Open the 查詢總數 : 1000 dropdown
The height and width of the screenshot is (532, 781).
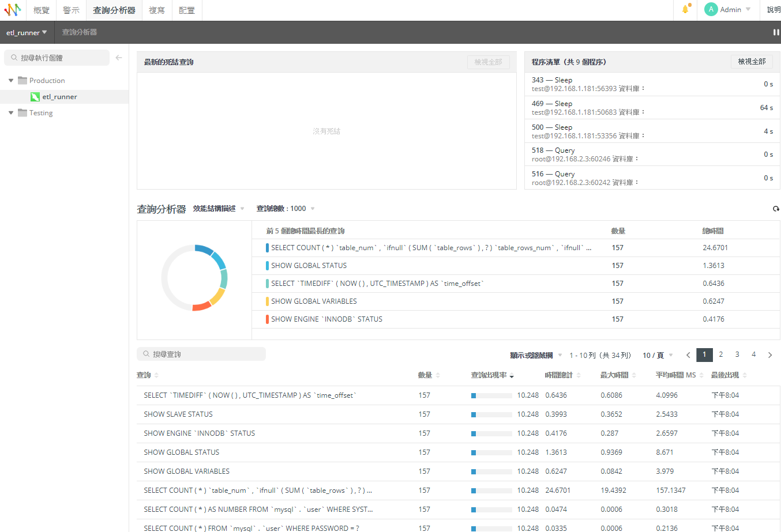[x=286, y=209]
